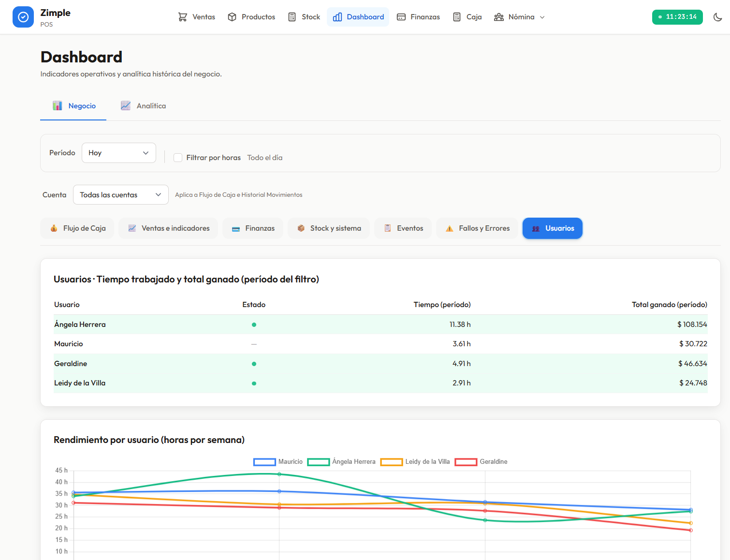Open Caja in the top navigation
This screenshot has height=560, width=730.
click(467, 17)
